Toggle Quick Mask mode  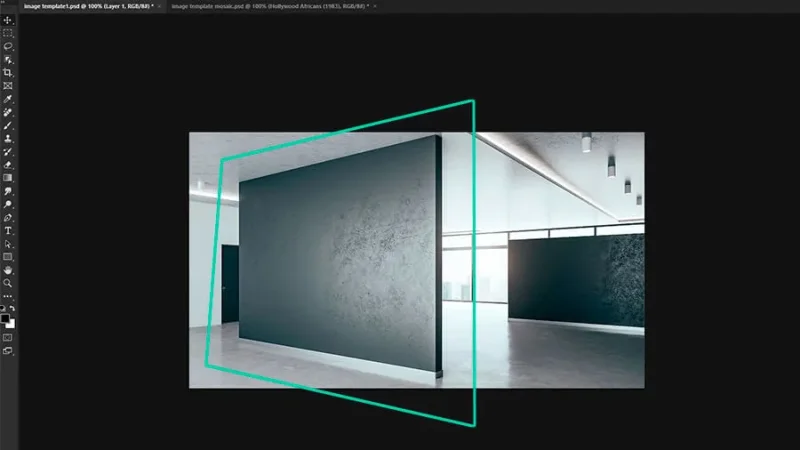coord(8,337)
